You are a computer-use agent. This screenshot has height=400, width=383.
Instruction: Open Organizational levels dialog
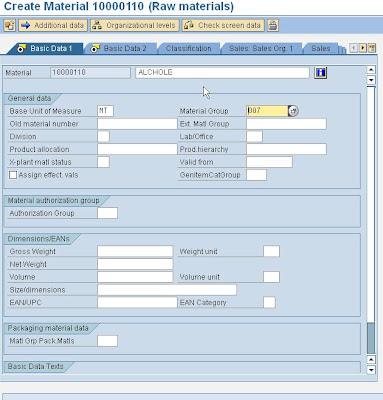click(x=135, y=25)
